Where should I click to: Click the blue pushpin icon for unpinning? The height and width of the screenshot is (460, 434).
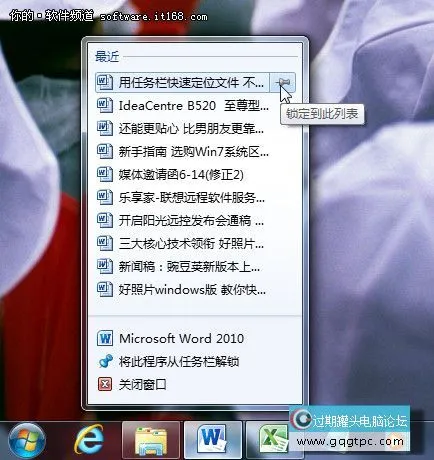(105, 362)
